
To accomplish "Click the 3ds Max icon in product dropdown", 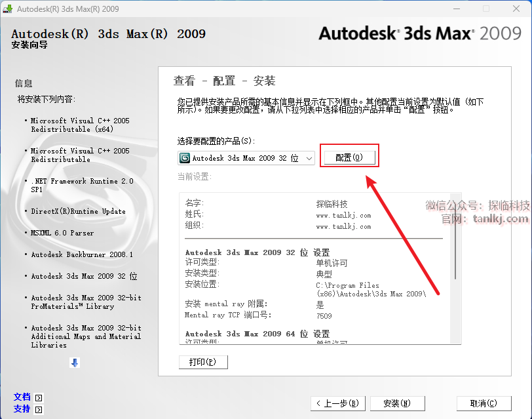I will point(185,158).
